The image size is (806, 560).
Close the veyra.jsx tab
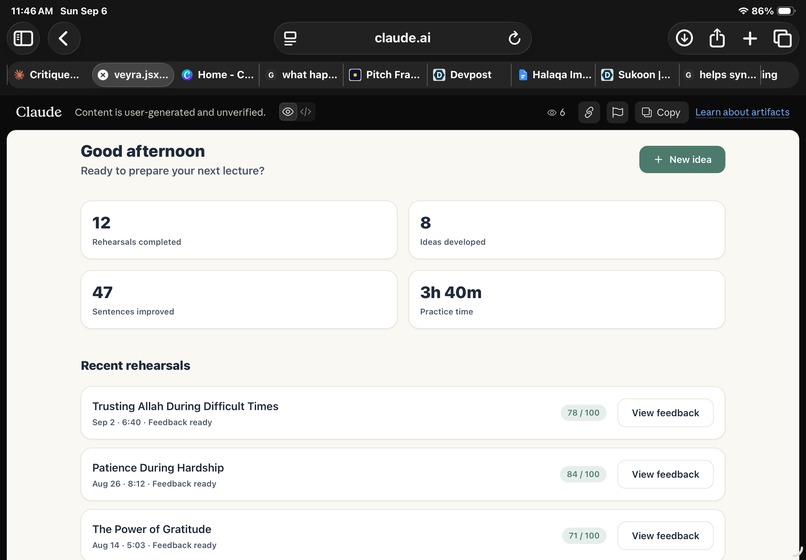103,75
